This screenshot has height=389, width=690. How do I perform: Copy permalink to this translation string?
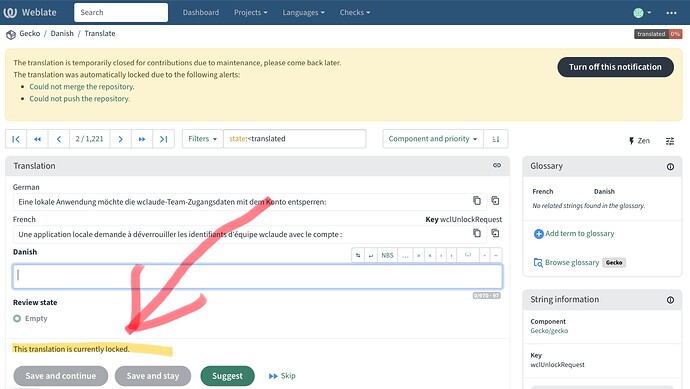pyautogui.click(x=497, y=165)
